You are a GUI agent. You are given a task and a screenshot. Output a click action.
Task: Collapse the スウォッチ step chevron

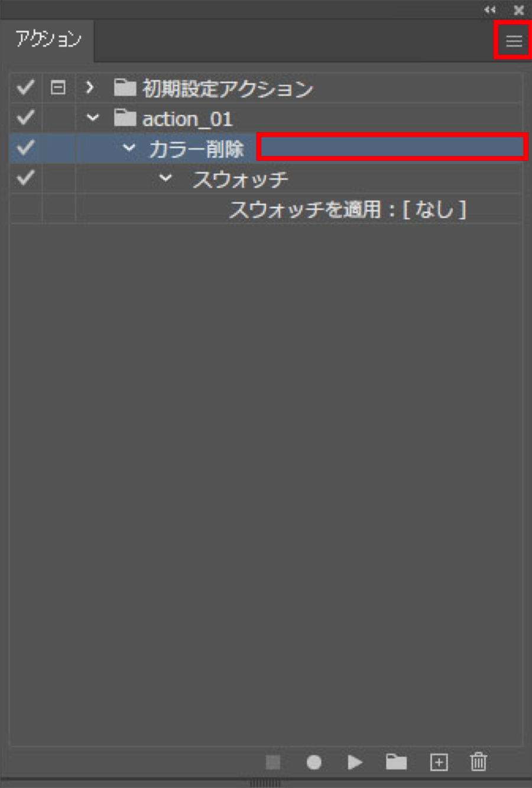pyautogui.click(x=166, y=177)
